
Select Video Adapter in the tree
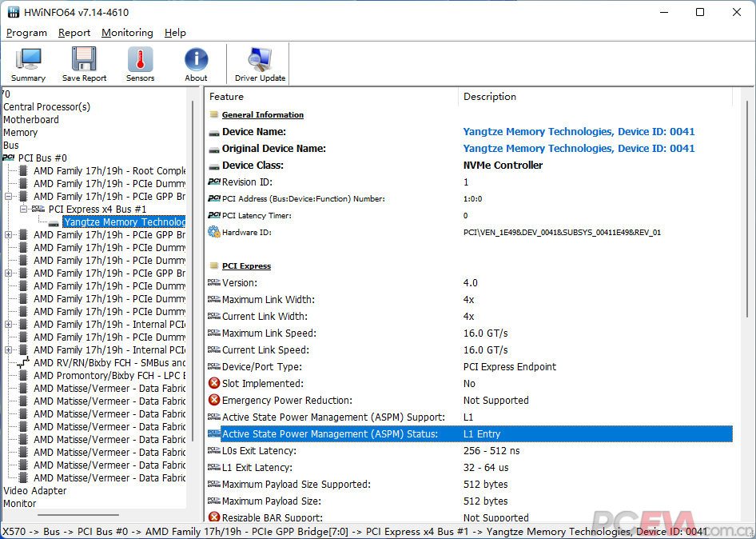[x=35, y=490]
